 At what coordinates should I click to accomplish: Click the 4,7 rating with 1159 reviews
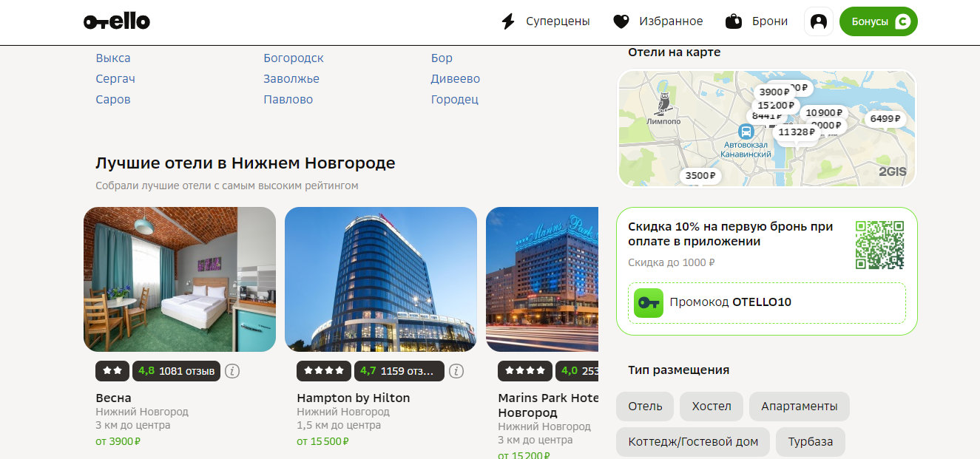400,371
